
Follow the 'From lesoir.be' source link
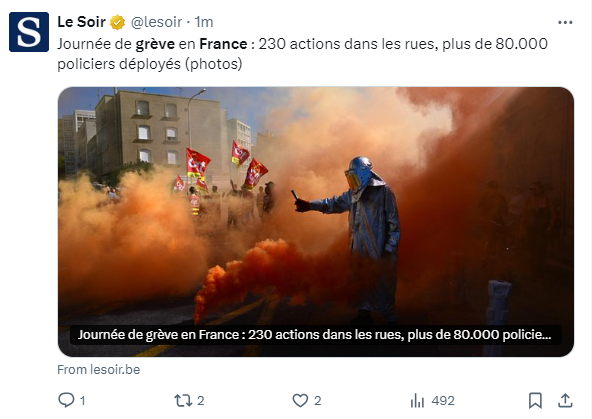click(99, 370)
